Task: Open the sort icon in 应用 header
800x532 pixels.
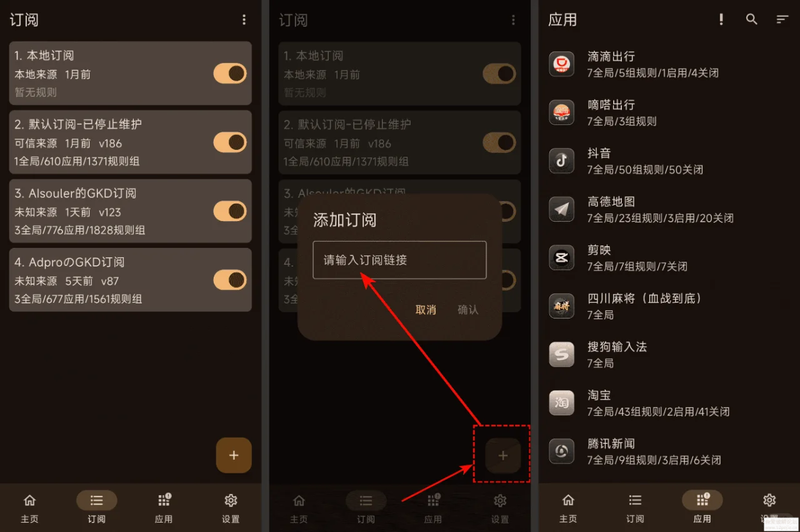Action: click(782, 19)
